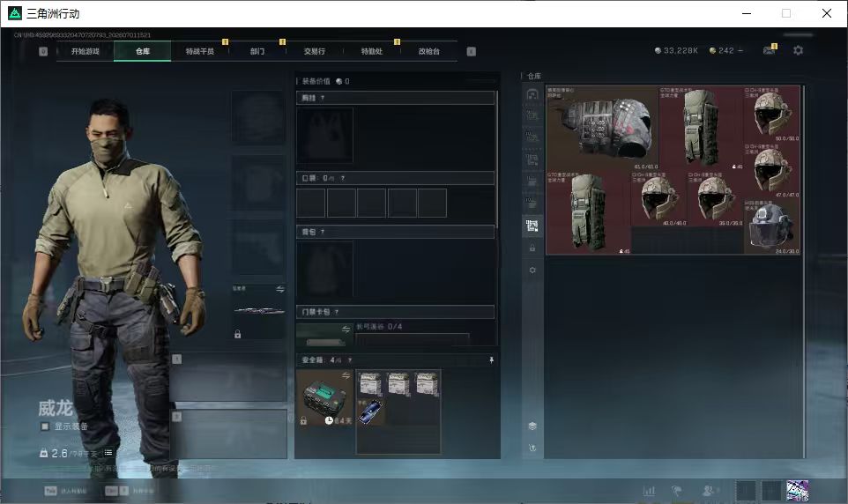This screenshot has height=504, width=848.
Task: Open the settings gear icon
Action: (798, 50)
